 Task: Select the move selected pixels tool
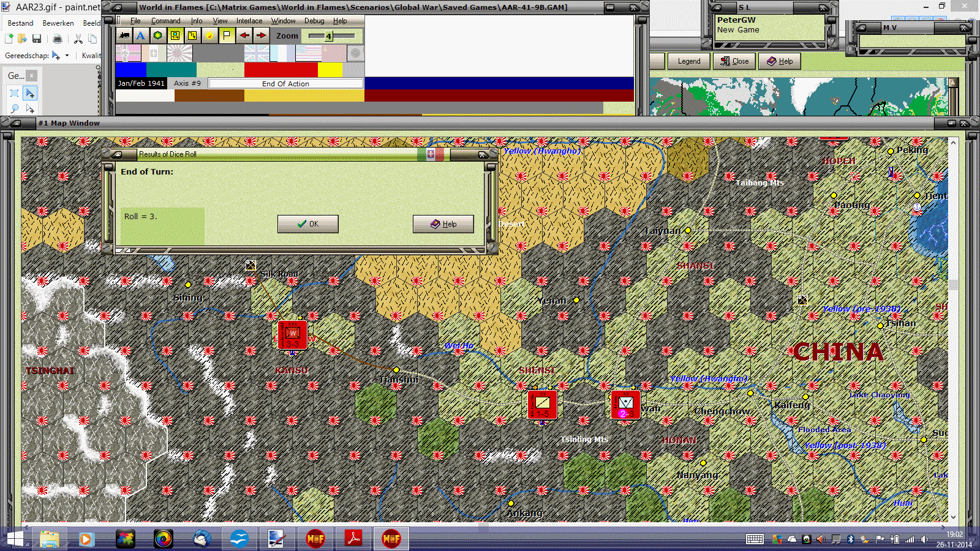pyautogui.click(x=30, y=93)
